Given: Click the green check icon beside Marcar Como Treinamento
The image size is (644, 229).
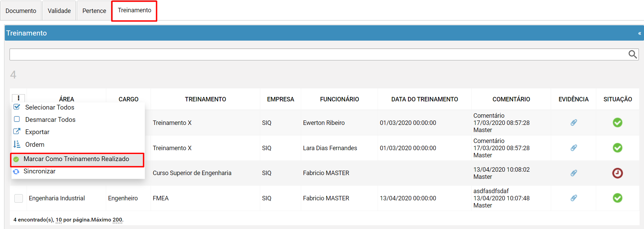Looking at the screenshot, I should pos(16,159).
